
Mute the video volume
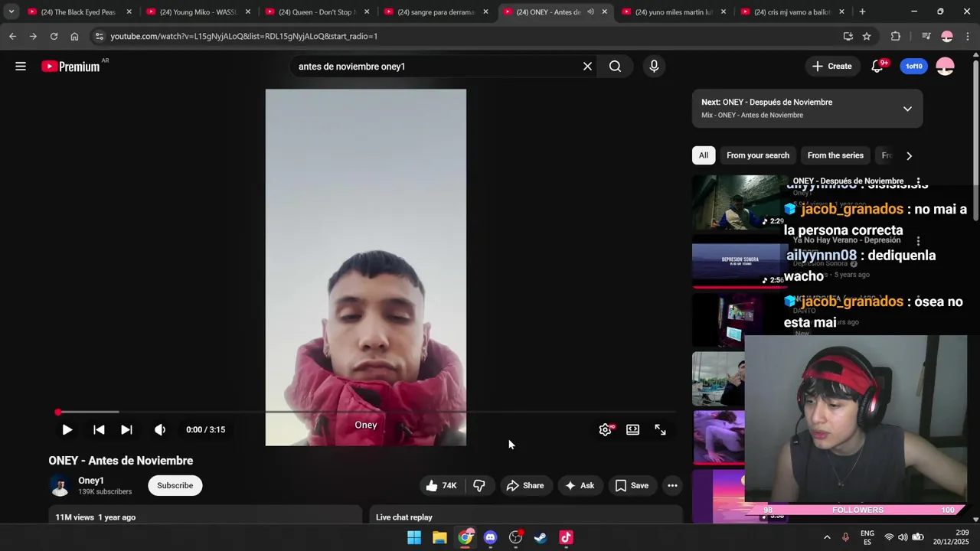pyautogui.click(x=159, y=430)
